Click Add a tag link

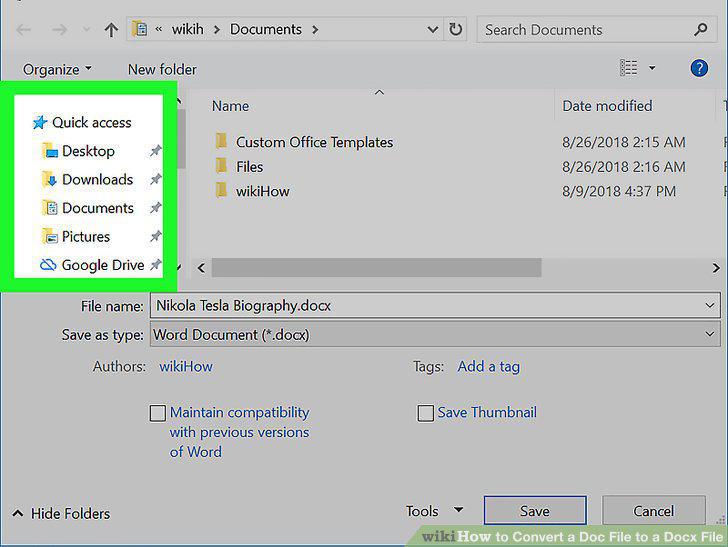click(488, 366)
